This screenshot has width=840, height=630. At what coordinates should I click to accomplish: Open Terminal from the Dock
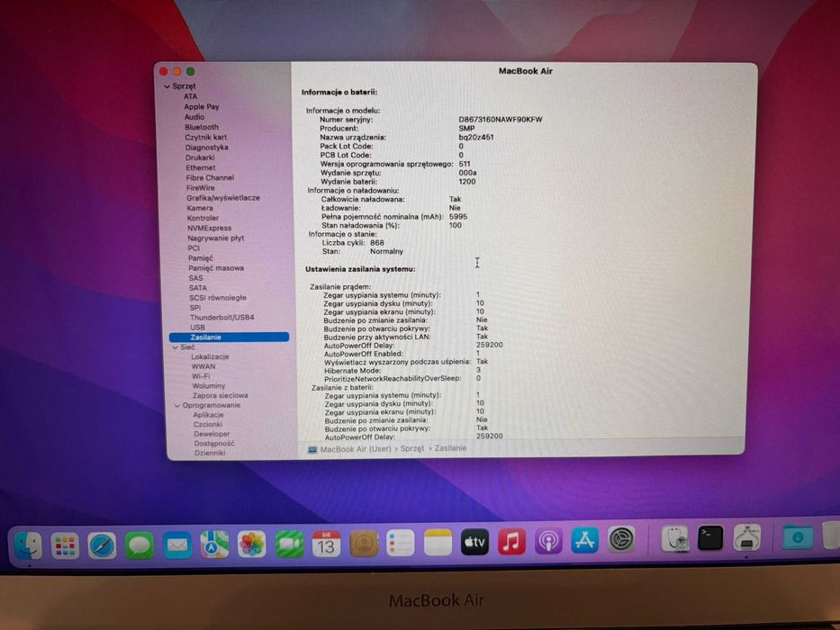[x=710, y=537]
